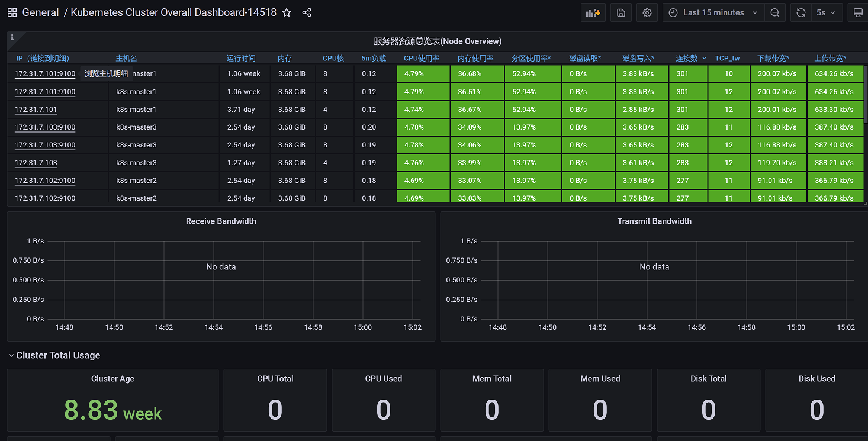Refresh the dashboard now
This screenshot has height=441, width=868.
click(x=801, y=12)
